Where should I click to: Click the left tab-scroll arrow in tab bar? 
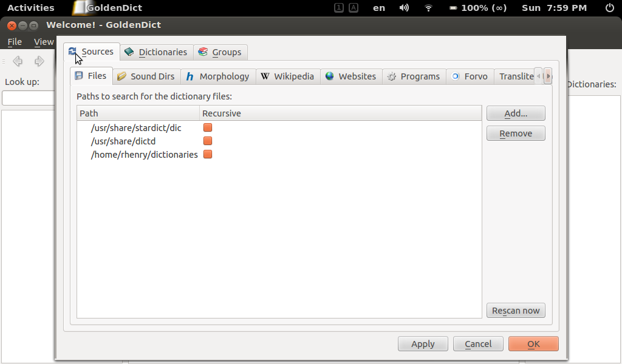[x=538, y=76]
